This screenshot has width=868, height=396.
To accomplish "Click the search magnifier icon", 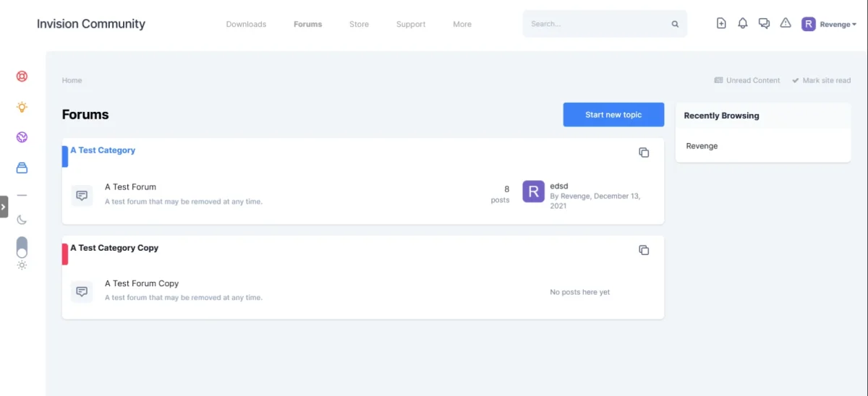I will click(x=675, y=24).
